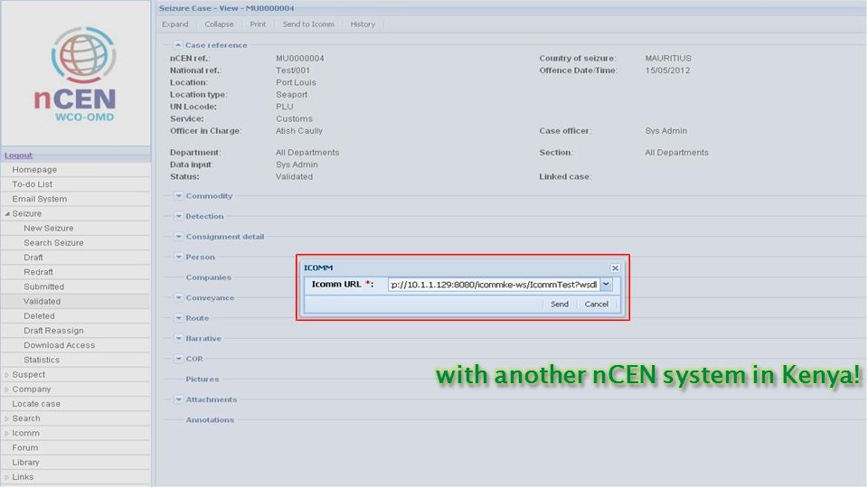The width and height of the screenshot is (868, 488).
Task: Expand the Route section
Action: [x=178, y=318]
